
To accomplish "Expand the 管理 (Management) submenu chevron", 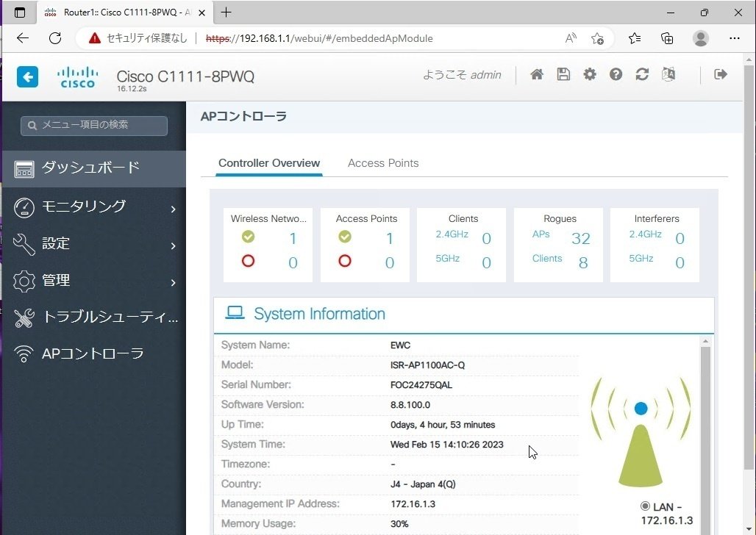I will coord(174,281).
